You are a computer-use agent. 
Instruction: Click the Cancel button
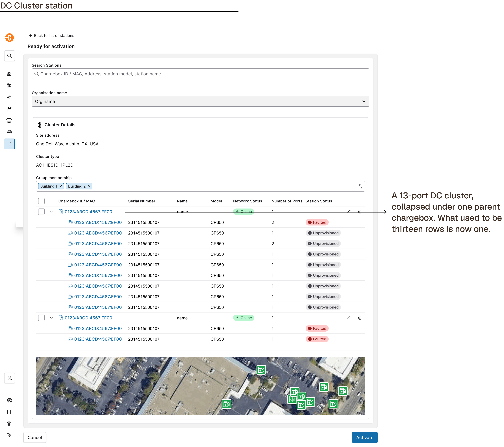[35, 437]
